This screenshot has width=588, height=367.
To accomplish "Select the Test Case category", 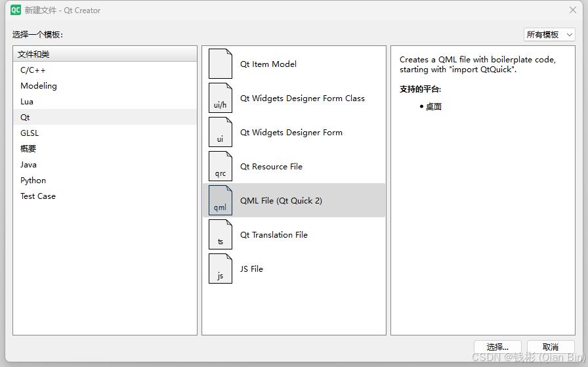I will (x=105, y=196).
